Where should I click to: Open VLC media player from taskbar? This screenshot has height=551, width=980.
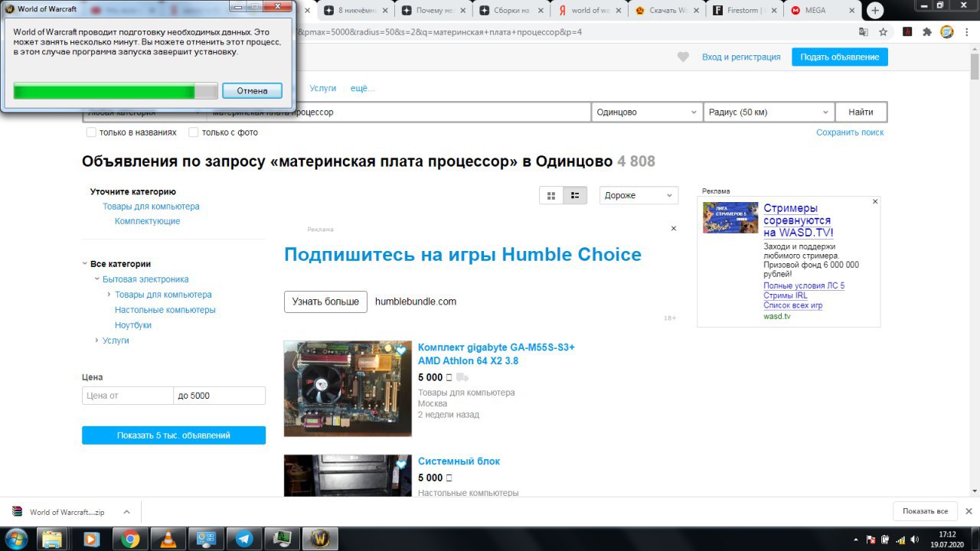pyautogui.click(x=168, y=539)
